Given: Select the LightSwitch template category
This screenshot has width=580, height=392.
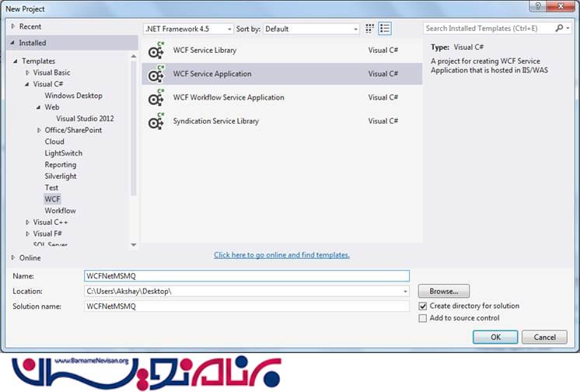Looking at the screenshot, I should 63,153.
